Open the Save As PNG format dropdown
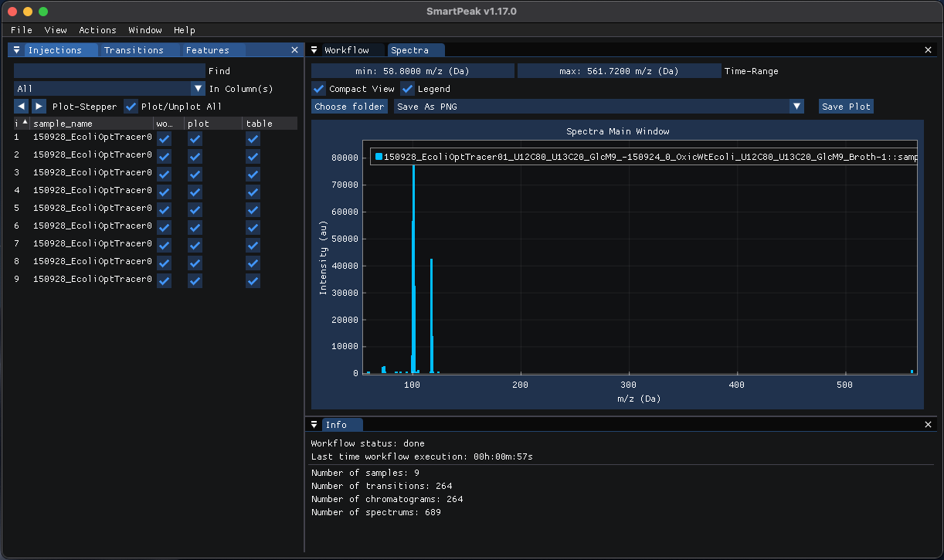The width and height of the screenshot is (944, 560). coord(797,107)
